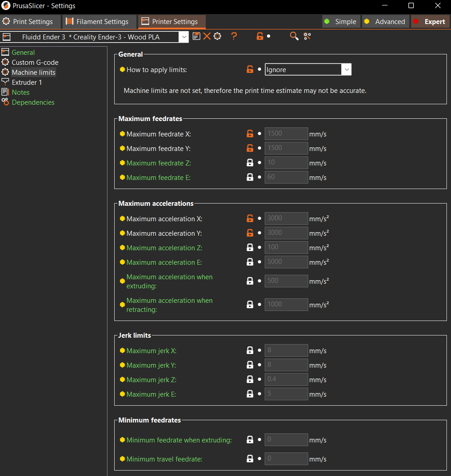Click the lock icon for Maximum feedrate E
This screenshot has height=476, width=451.
[250, 177]
